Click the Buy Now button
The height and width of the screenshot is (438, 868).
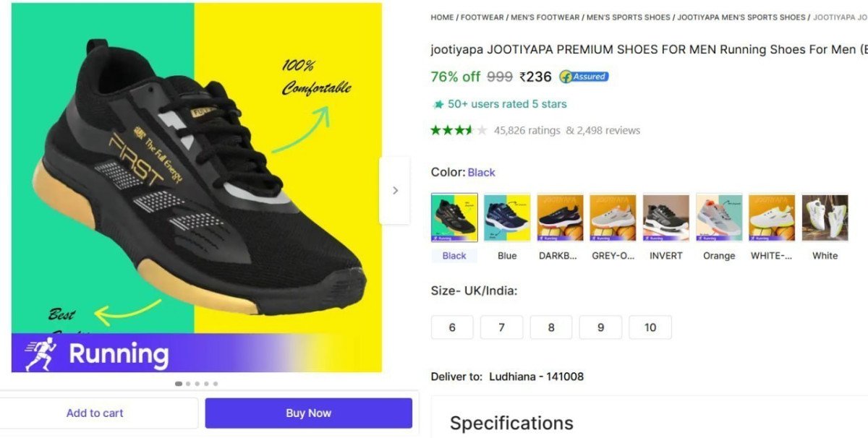[308, 413]
